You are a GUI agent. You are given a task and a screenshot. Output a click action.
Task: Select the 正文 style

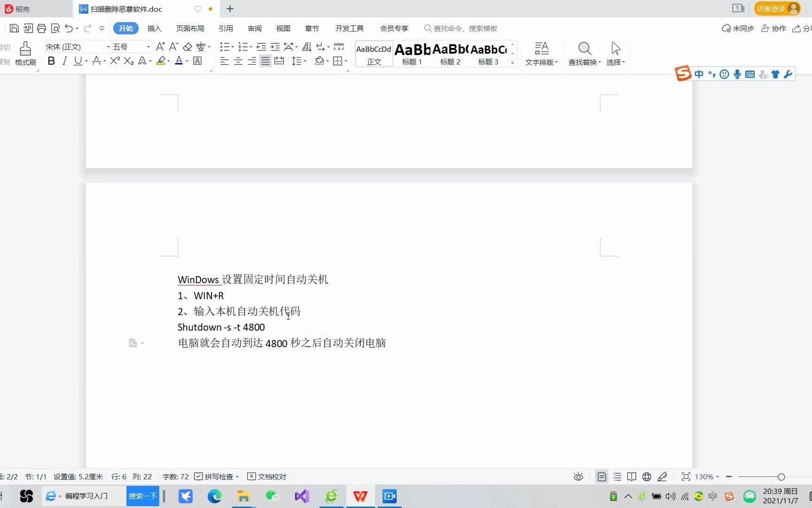pyautogui.click(x=374, y=54)
